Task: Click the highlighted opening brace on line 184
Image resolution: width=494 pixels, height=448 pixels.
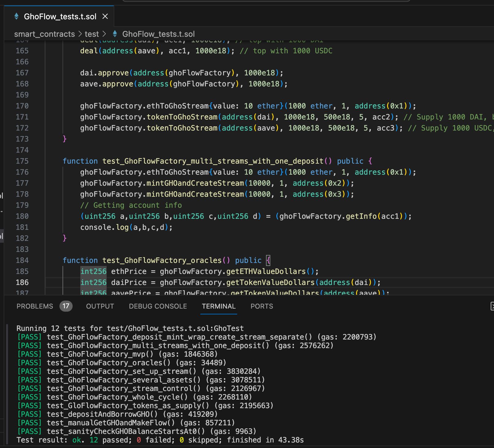Action: [x=268, y=260]
